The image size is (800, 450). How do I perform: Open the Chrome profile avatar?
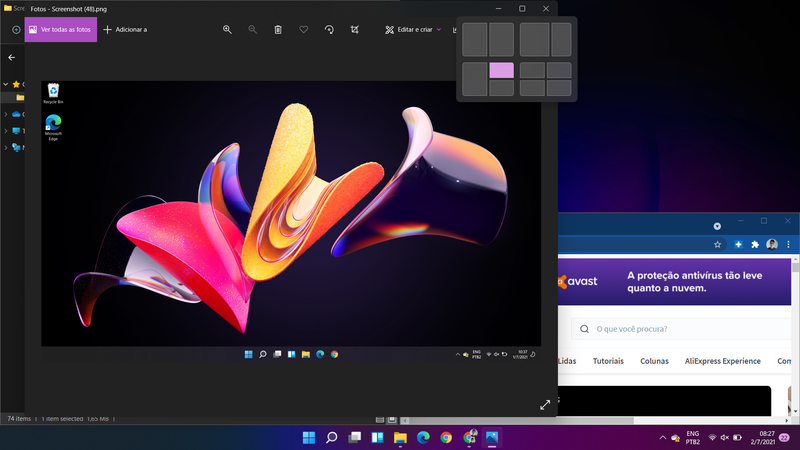(772, 244)
